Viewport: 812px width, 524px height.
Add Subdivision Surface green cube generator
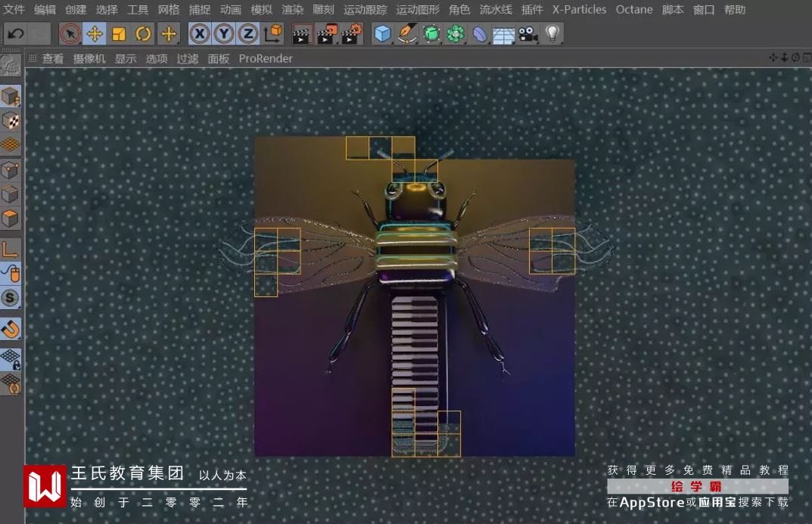point(431,34)
